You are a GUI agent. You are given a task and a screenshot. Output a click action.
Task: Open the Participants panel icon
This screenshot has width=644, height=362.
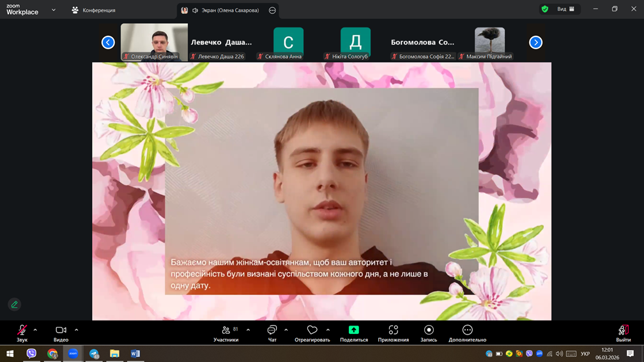tap(226, 330)
